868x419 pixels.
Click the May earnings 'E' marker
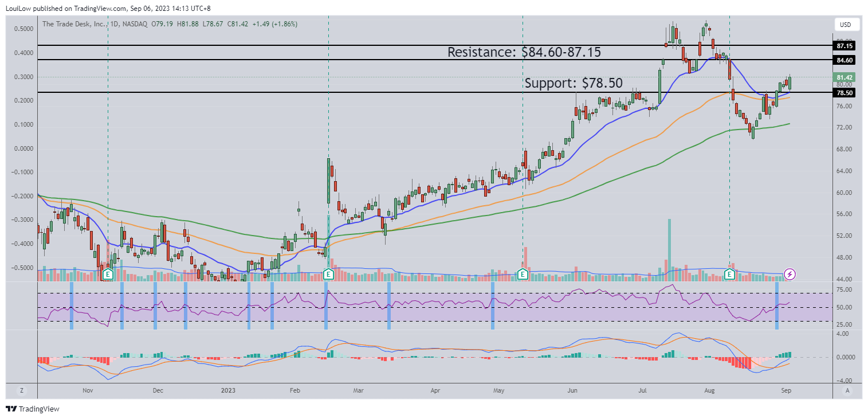click(523, 274)
